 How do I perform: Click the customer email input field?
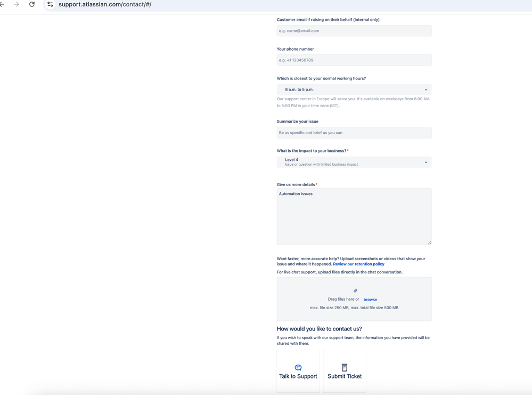(354, 30)
